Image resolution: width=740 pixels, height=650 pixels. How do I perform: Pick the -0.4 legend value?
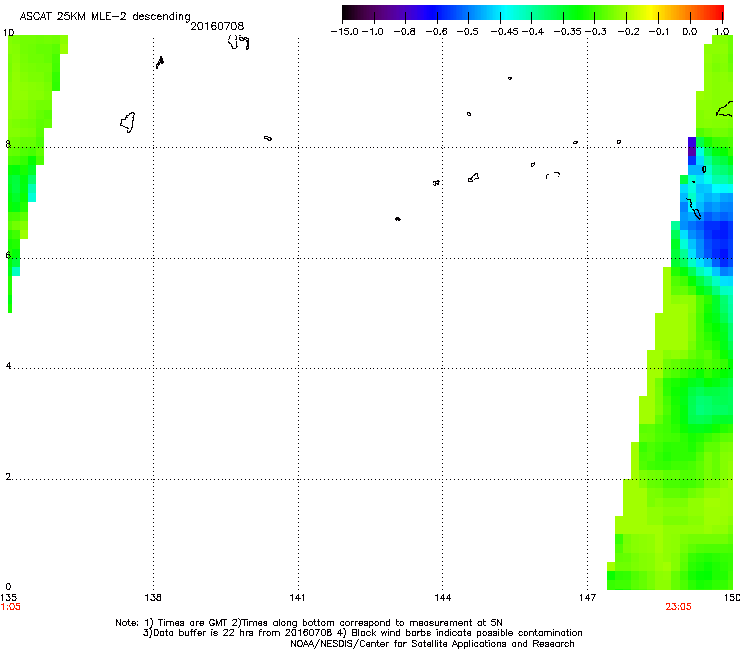coord(533,32)
